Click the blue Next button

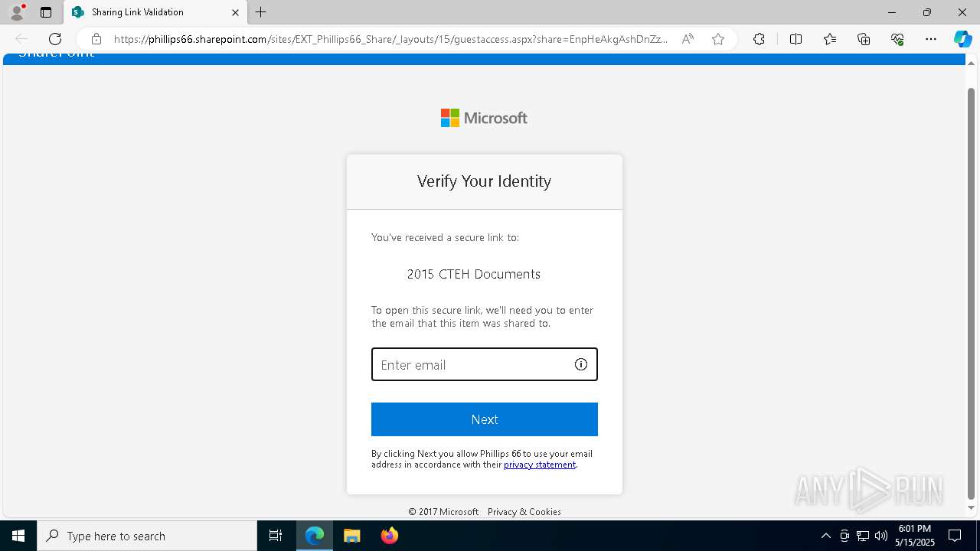(485, 419)
